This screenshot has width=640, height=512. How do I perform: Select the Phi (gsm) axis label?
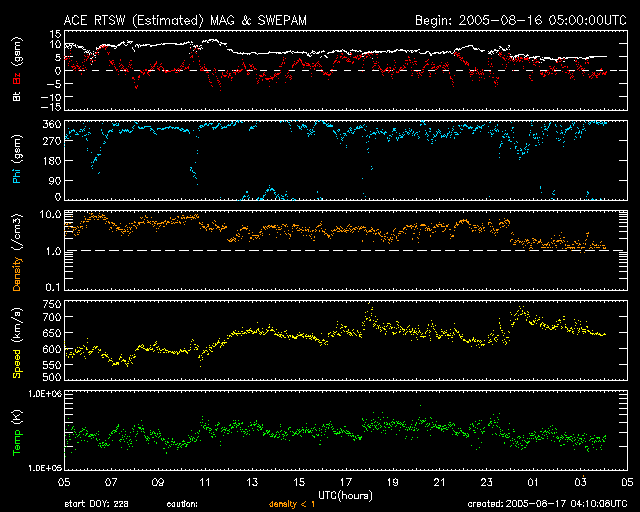(x=17, y=161)
